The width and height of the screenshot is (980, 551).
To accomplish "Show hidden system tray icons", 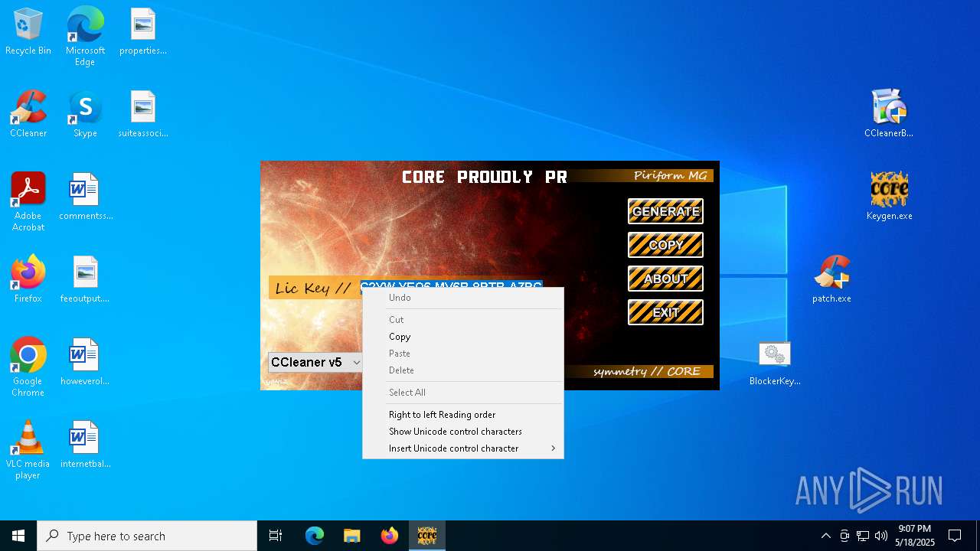I will pos(825,536).
